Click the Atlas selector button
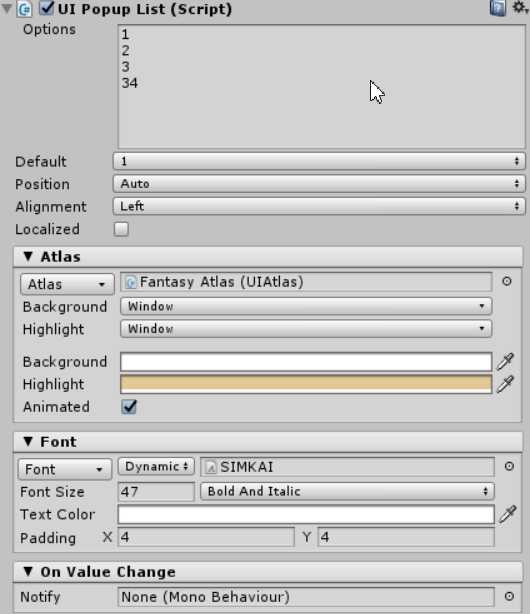530x614 pixels. [x=67, y=284]
